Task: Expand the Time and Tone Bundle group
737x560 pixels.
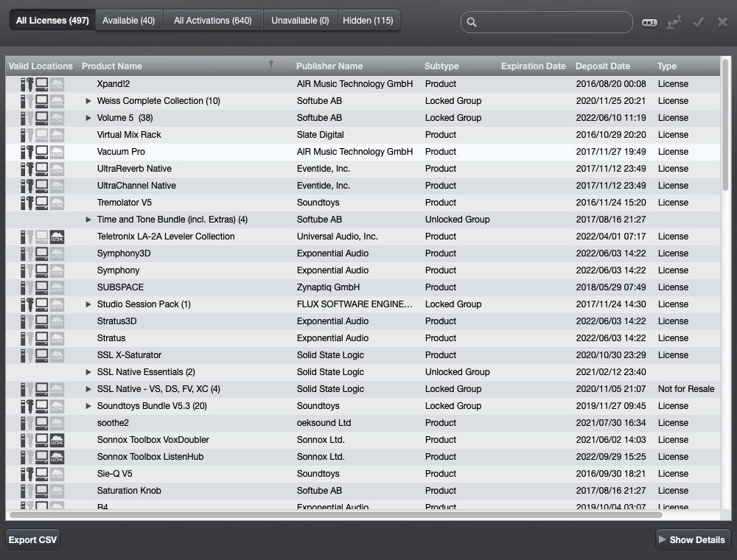Action: (x=88, y=220)
